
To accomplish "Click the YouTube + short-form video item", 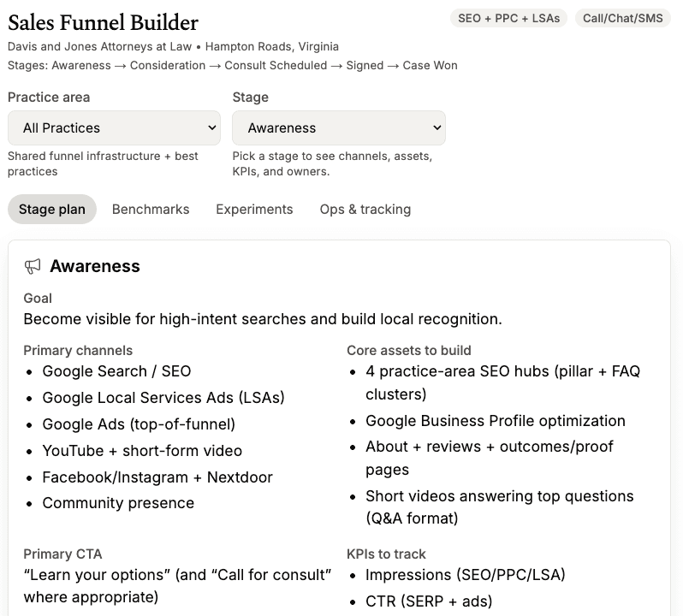I will (x=142, y=451).
